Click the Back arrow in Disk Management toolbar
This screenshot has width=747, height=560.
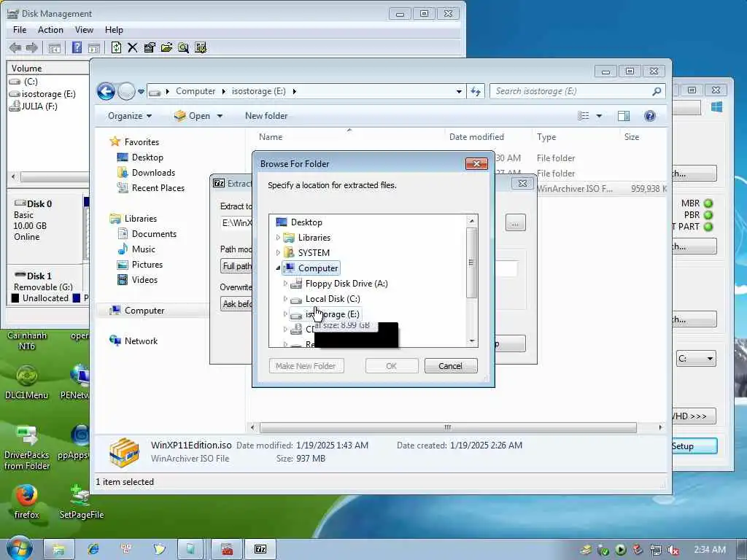tap(15, 47)
